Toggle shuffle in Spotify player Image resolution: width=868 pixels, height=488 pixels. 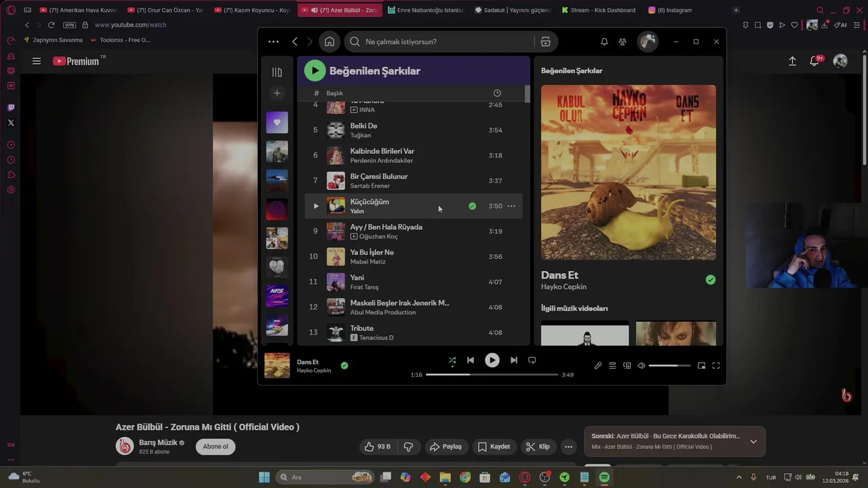(452, 361)
